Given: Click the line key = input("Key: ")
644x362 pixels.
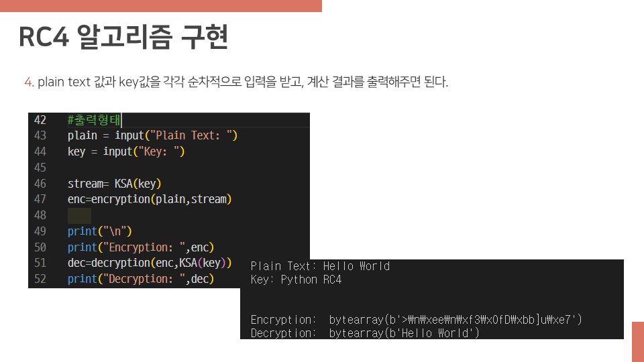Looking at the screenshot, I should click(x=126, y=152).
